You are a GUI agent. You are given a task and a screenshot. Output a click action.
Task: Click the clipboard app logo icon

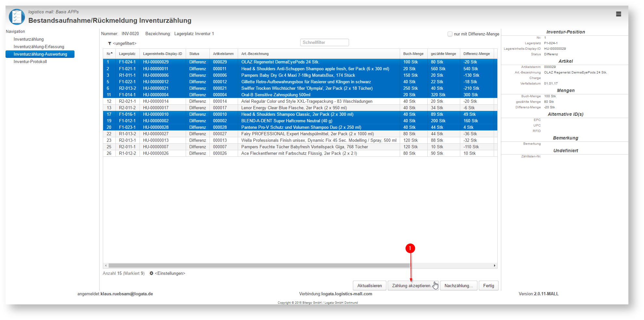(x=17, y=17)
